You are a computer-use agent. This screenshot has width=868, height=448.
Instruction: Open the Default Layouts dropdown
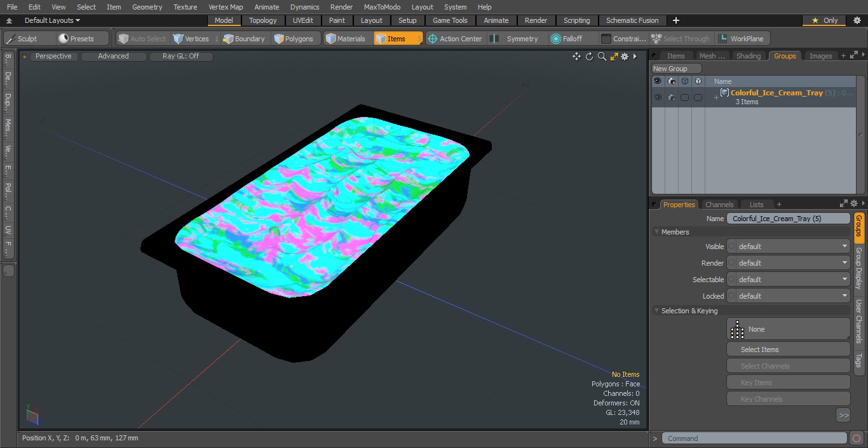pos(52,20)
